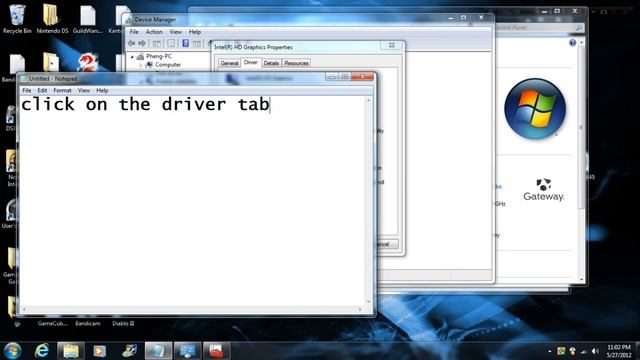Click the Pheng-PC computer icon in tree
Image resolution: width=640 pixels, height=360 pixels.
[x=140, y=56]
